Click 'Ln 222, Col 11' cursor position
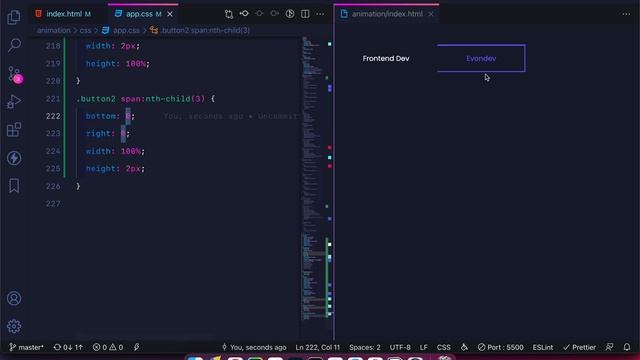640x360 pixels. (318, 347)
